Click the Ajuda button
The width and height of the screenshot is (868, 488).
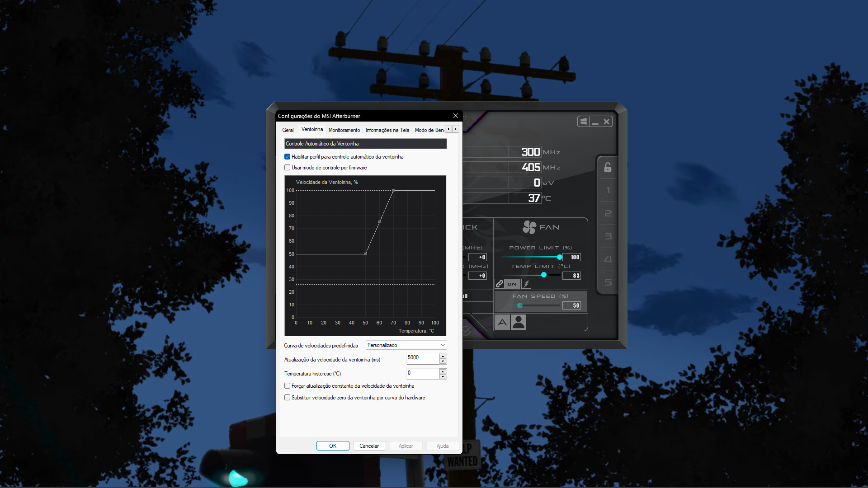[x=443, y=446]
